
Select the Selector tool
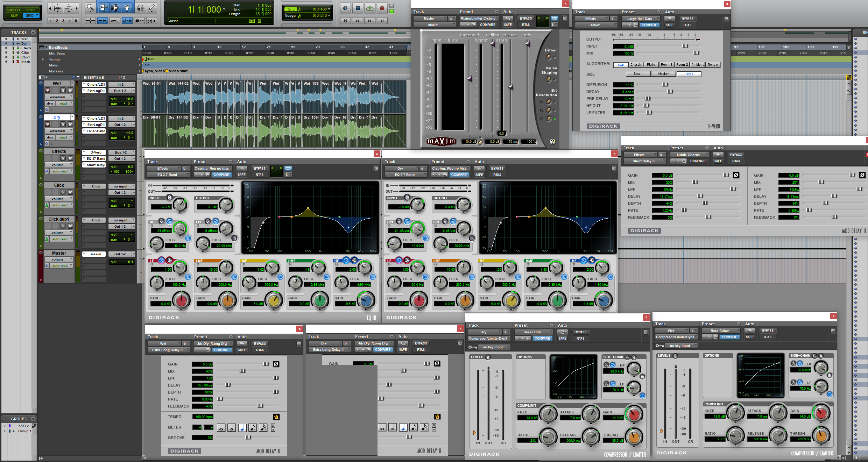pyautogui.click(x=115, y=7)
